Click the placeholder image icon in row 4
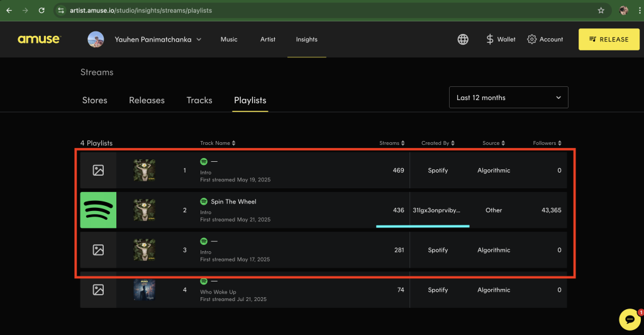Screen dimensions: 644x335 pyautogui.click(x=98, y=290)
